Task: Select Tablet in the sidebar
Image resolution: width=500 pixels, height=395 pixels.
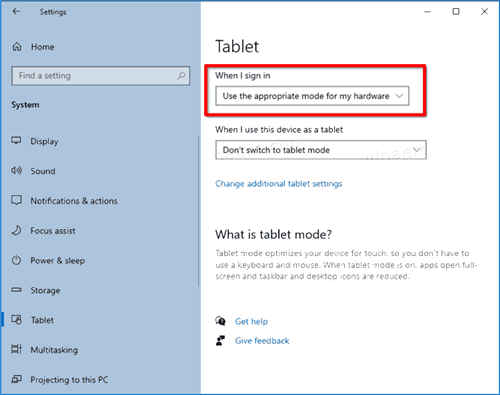Action: (x=42, y=320)
